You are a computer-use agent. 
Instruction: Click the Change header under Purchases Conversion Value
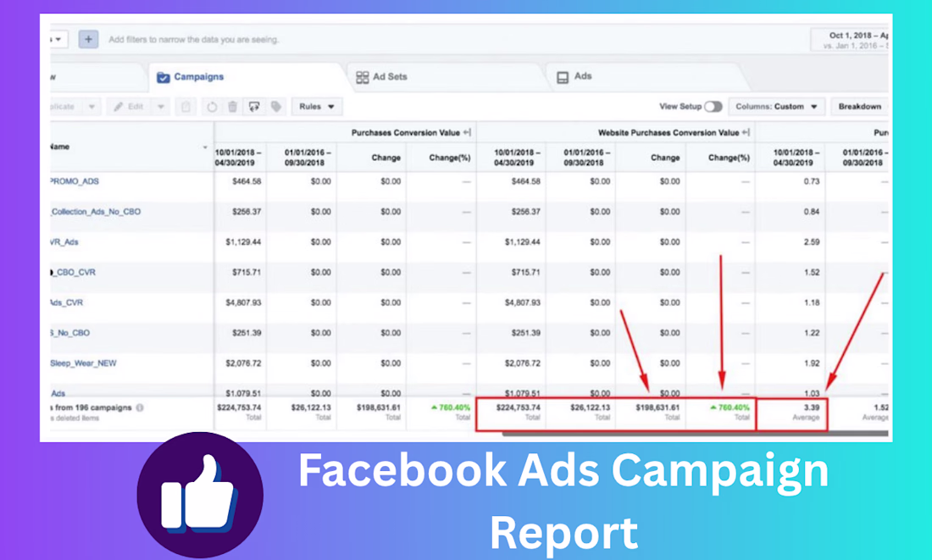point(386,158)
